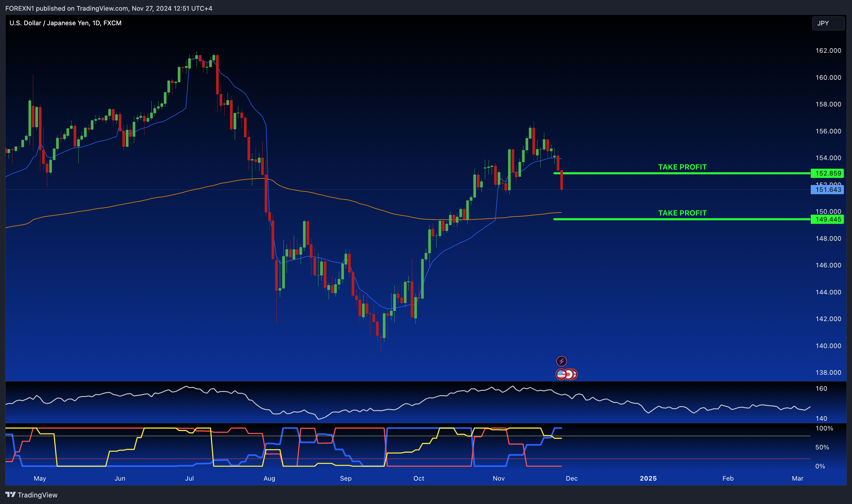
Task: Click the FOREXN1 published header text
Action: (x=109, y=8)
